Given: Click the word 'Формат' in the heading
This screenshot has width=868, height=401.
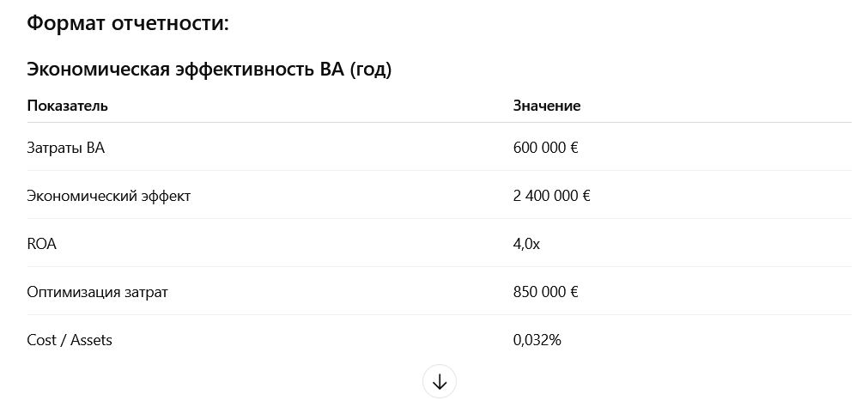Looking at the screenshot, I should tap(65, 23).
